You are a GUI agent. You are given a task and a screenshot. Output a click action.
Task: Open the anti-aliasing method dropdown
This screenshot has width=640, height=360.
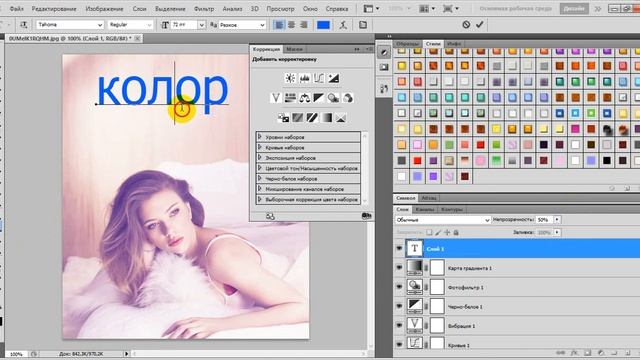[262, 25]
